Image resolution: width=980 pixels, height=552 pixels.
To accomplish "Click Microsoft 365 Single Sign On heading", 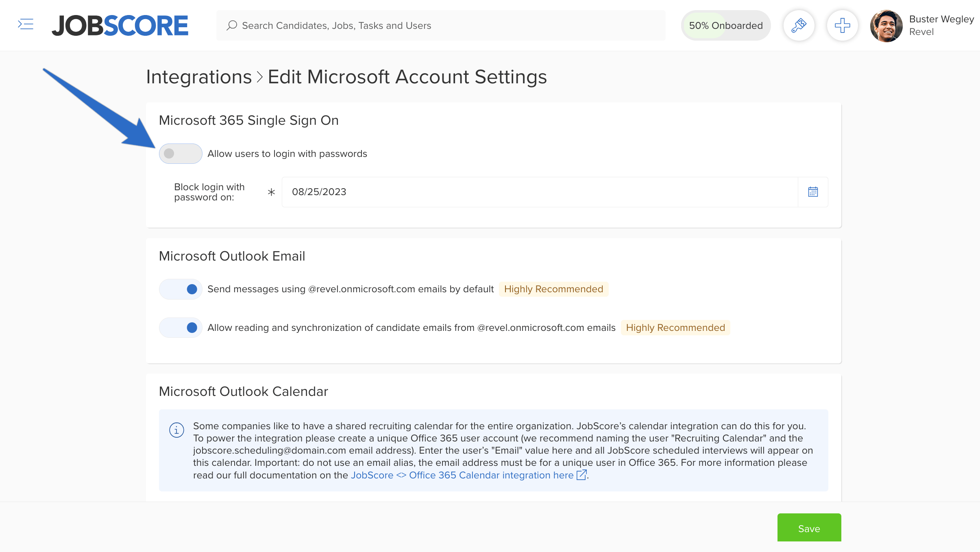I will (x=248, y=120).
